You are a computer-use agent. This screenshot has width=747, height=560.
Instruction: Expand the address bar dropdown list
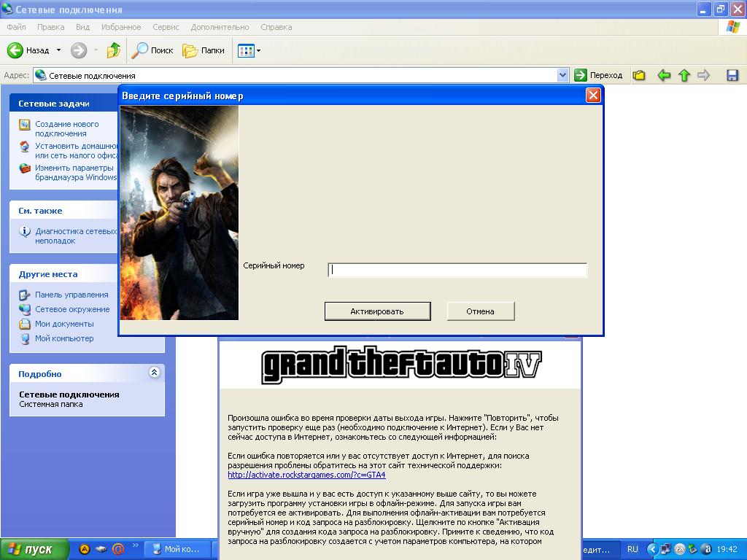pos(562,75)
